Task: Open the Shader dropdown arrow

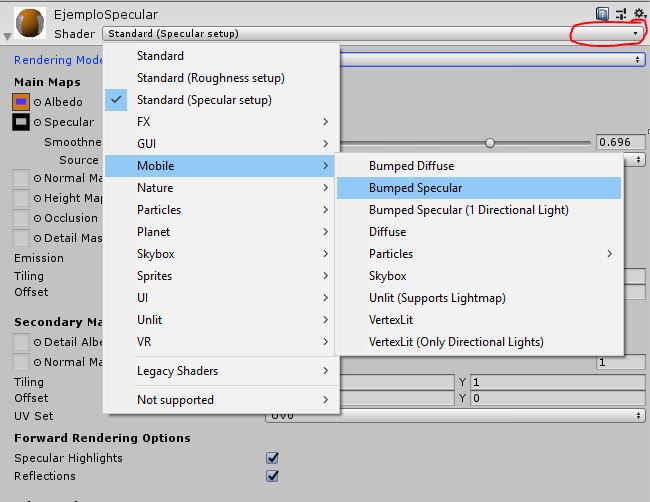Action: coord(635,34)
